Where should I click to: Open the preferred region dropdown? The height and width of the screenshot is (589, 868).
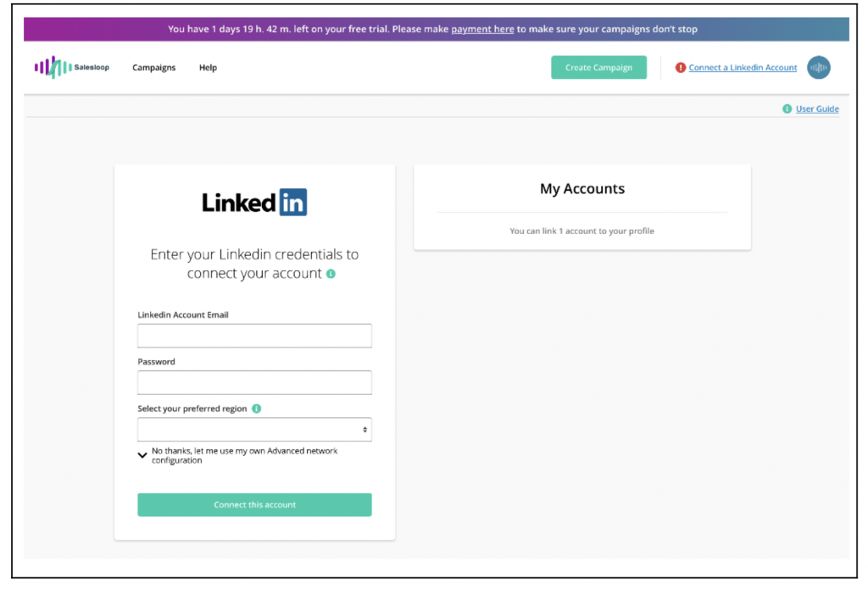pos(254,429)
